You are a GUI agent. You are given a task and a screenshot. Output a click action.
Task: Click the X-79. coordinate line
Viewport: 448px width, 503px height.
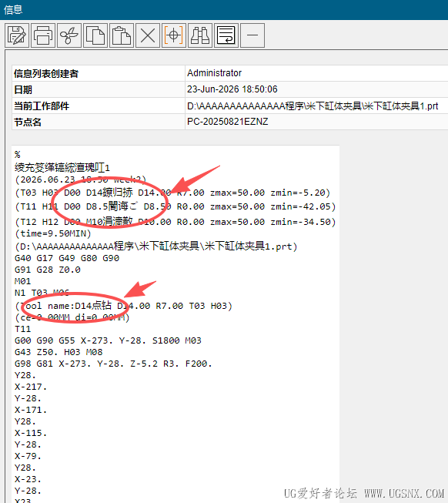point(28,456)
